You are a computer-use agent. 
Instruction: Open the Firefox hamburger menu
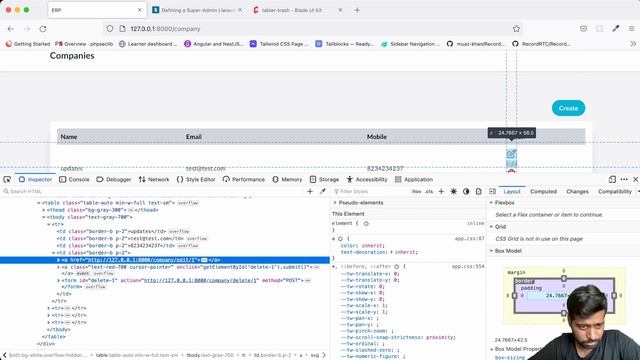631,29
